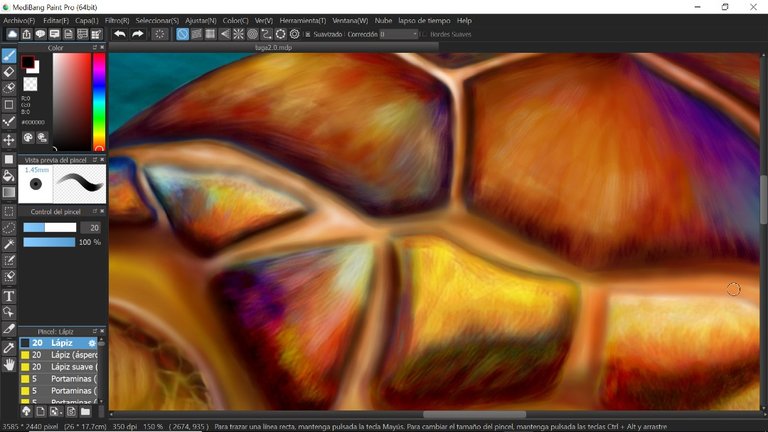Select the Brush tool in the left toolbar
The width and height of the screenshot is (768, 432).
(x=9, y=55)
